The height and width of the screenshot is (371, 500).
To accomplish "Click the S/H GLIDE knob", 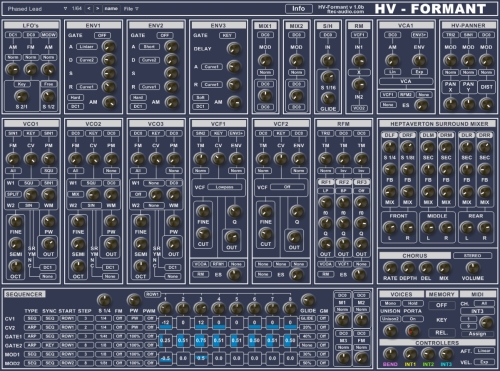I will pos(328,98).
